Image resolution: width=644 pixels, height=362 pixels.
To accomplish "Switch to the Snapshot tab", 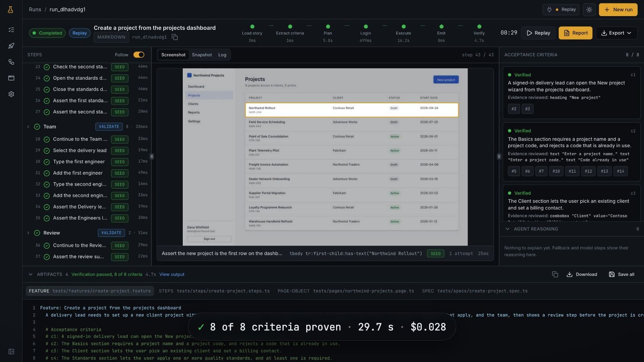I will (x=202, y=55).
